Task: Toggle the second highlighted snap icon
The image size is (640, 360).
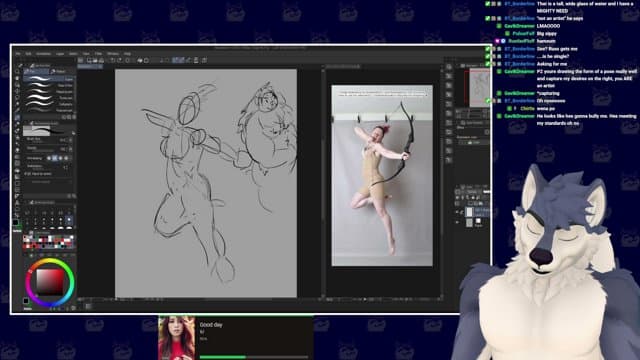Action: click(x=181, y=60)
